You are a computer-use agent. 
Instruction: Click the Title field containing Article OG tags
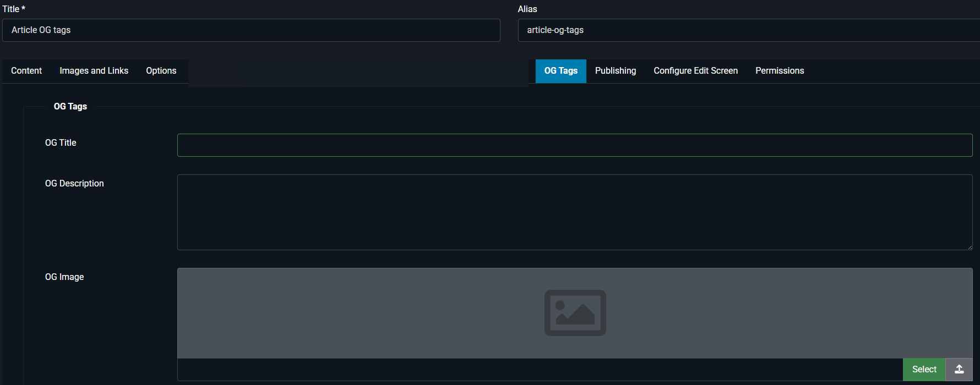tap(251, 30)
